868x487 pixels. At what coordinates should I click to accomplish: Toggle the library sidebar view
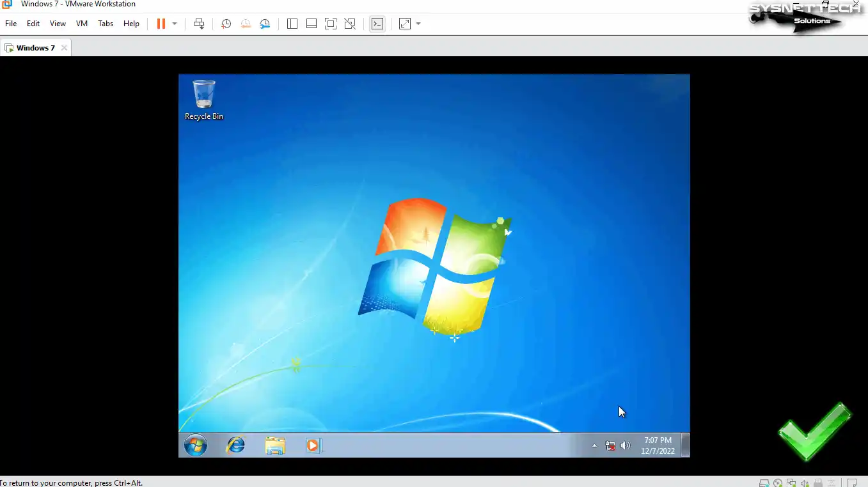292,24
